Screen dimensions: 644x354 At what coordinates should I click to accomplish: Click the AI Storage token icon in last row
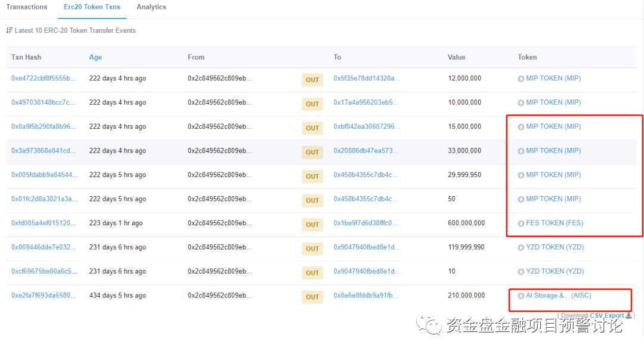click(521, 295)
